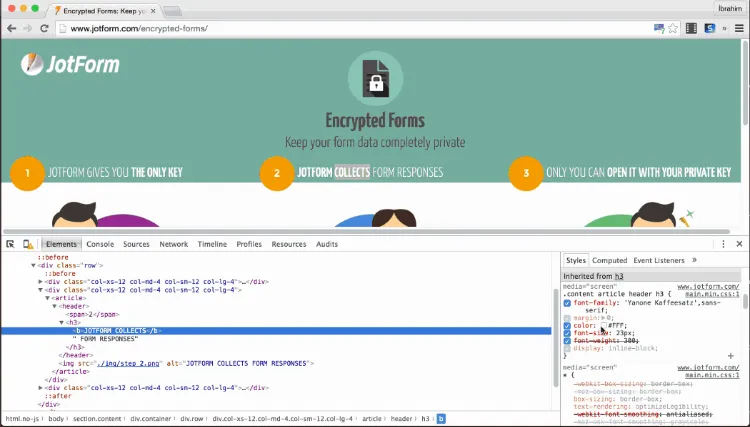Uncheck the font-family property checkbox
The height and width of the screenshot is (427, 750).
(567, 303)
